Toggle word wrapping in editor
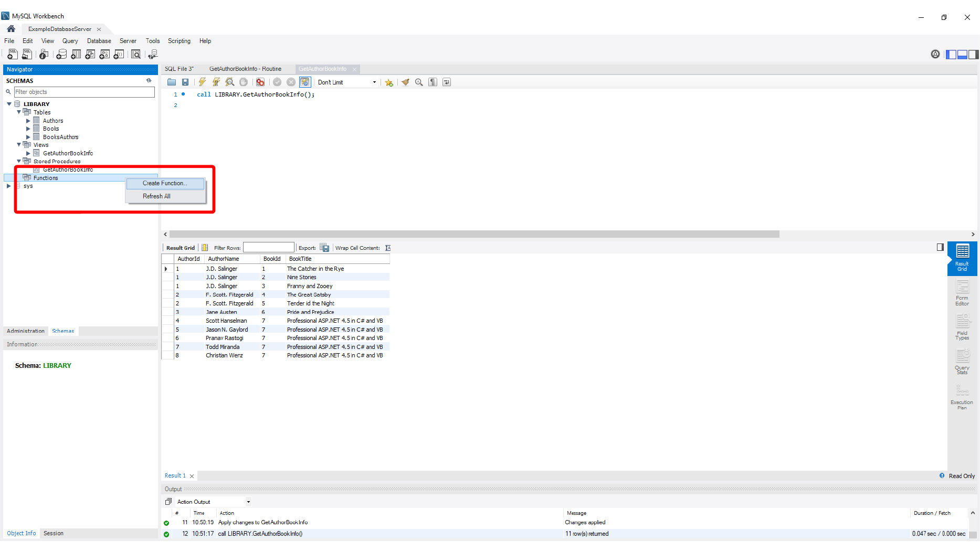This screenshot has width=980, height=551. pos(447,82)
